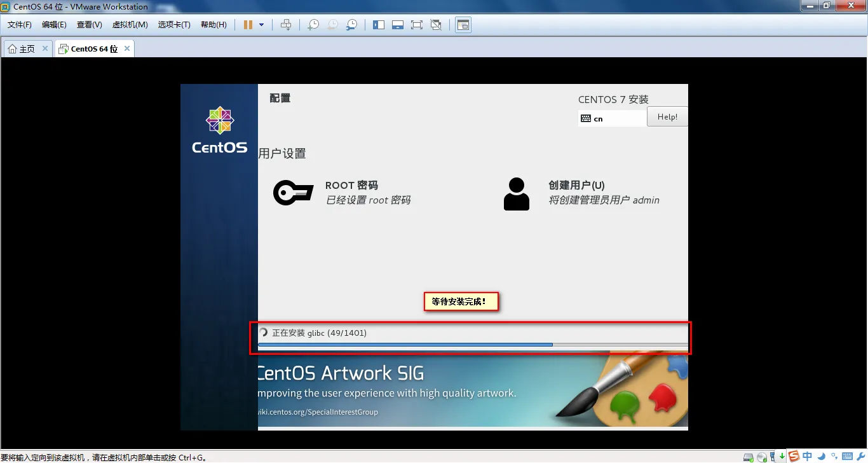Click the VMware pause virtual machine icon
Viewport: 868px width, 463px height.
point(247,25)
